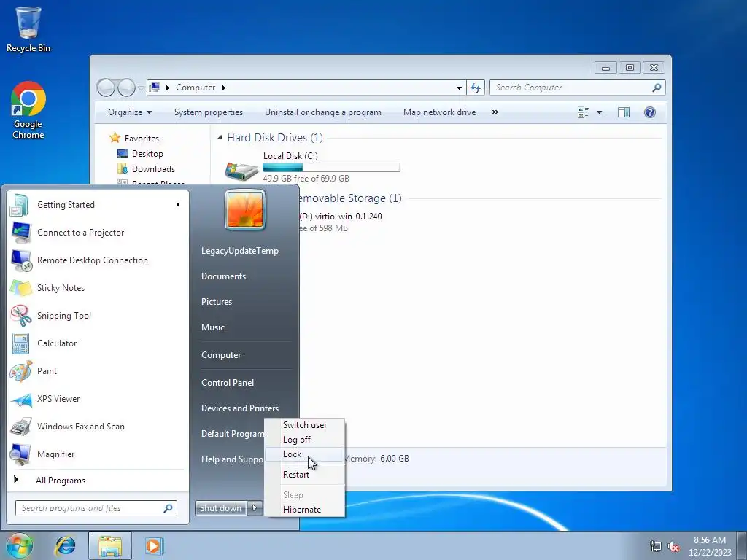
Task: Open the Shut down options arrow
Action: [x=255, y=508]
